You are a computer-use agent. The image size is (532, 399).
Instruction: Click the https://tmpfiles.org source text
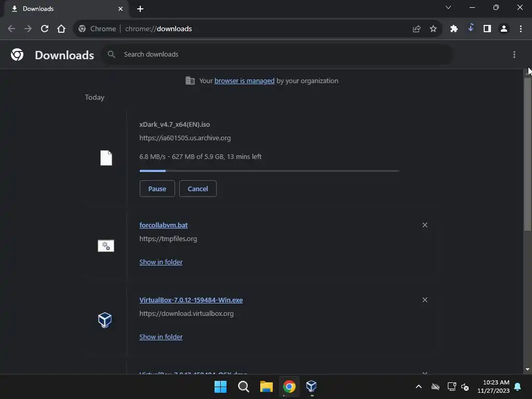pos(168,239)
